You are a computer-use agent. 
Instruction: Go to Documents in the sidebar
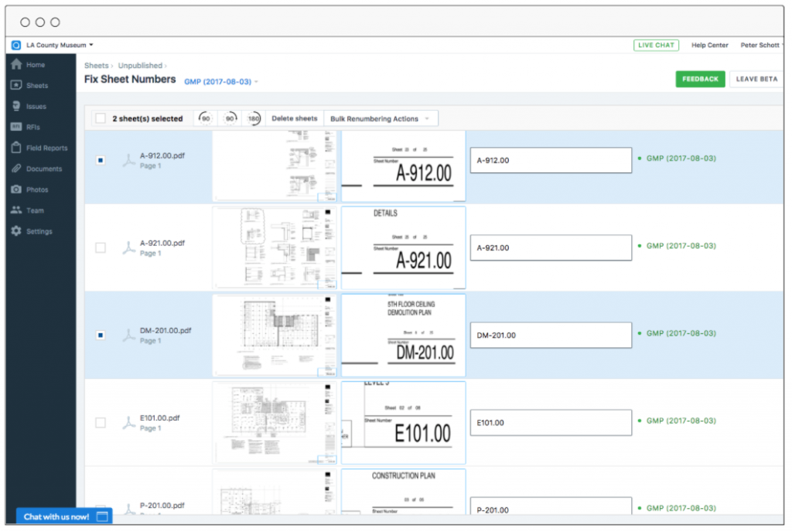(x=44, y=169)
